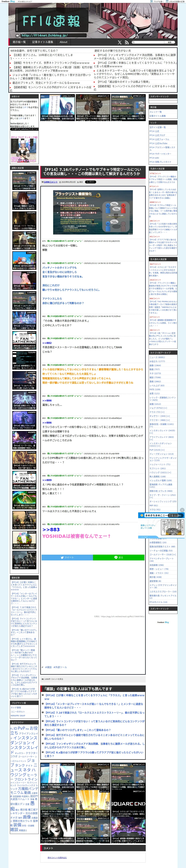Open the 掲示板一覧 menu item

click(x=19, y=42)
